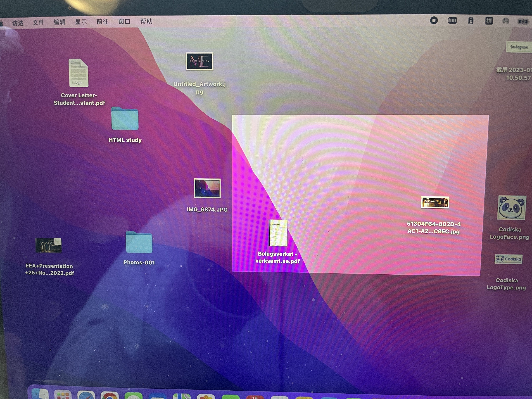Open the battery status menu
Viewport: 532px width, 399px height.
pyautogui.click(x=523, y=22)
